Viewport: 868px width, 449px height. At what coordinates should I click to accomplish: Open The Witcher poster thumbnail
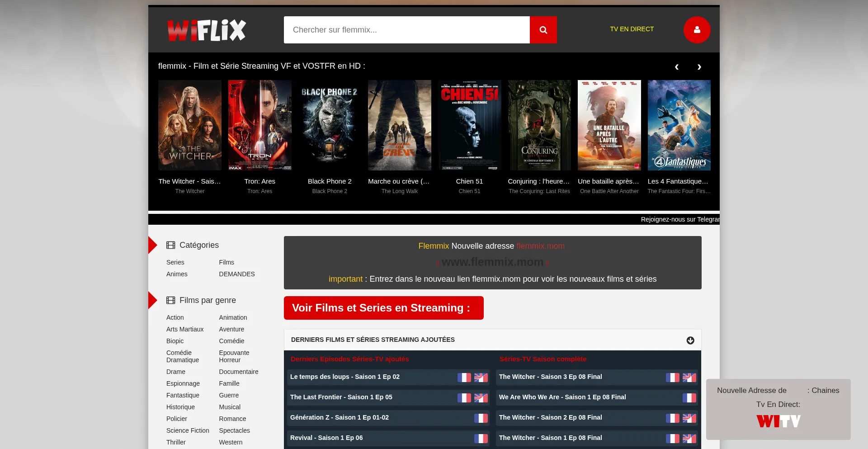point(190,125)
